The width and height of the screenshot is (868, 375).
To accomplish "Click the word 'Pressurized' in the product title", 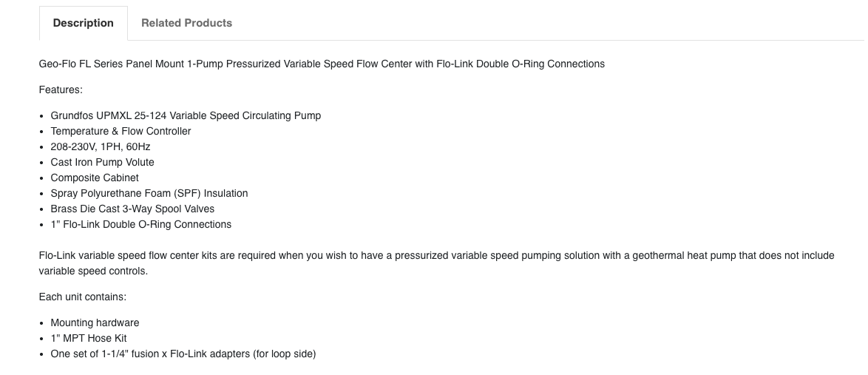I will click(x=253, y=64).
